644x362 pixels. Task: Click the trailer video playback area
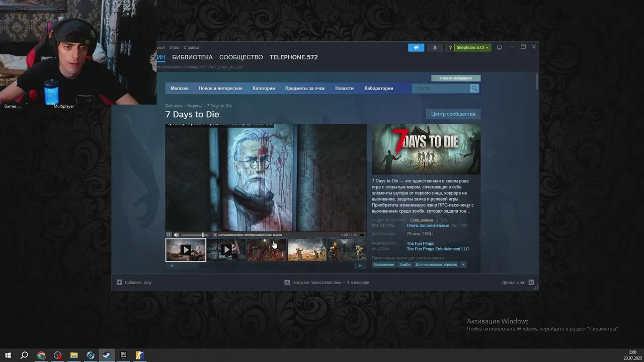[266, 178]
